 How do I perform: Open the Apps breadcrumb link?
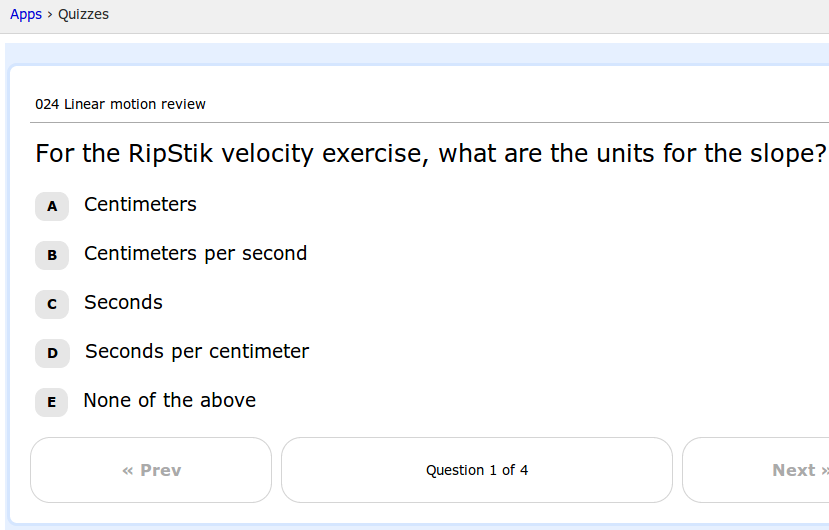[26, 15]
